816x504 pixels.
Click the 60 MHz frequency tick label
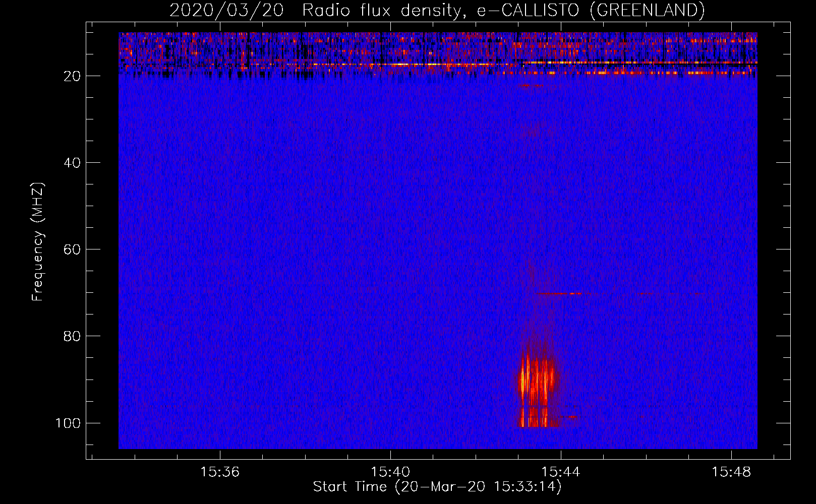point(72,249)
